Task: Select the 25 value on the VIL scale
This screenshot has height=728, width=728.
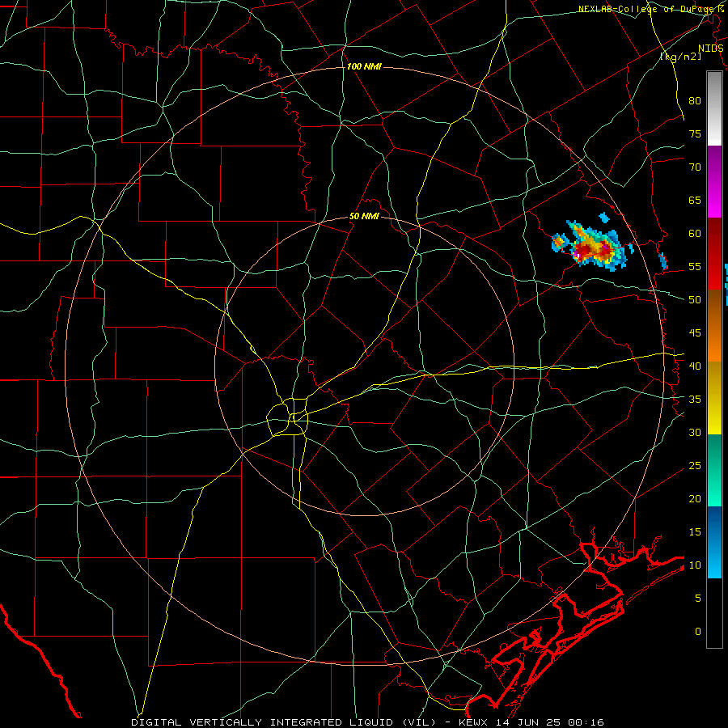Action: (x=695, y=466)
